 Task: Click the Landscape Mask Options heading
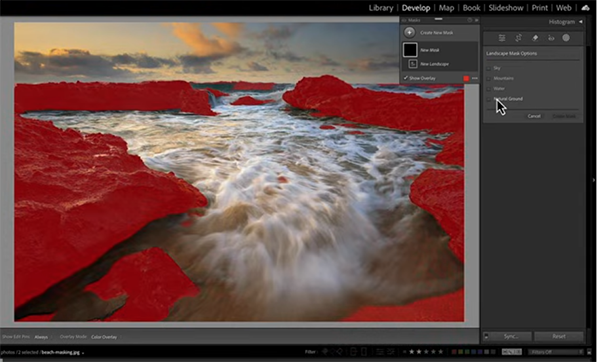(x=511, y=53)
